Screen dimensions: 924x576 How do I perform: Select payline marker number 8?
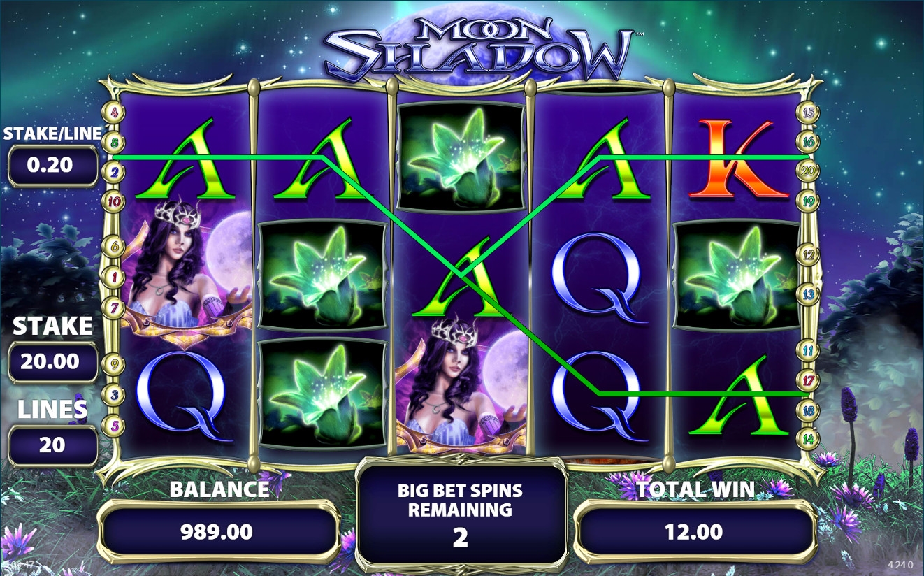pos(114,143)
